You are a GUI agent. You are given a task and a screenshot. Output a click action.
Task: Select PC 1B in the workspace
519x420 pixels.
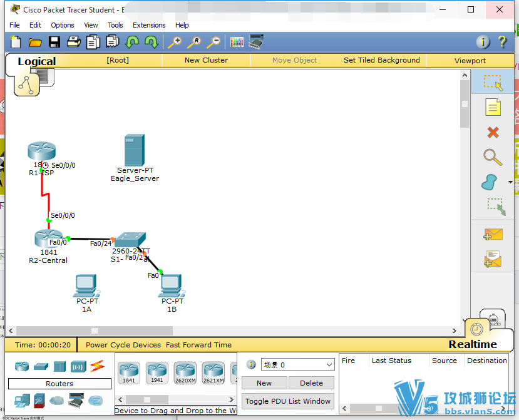click(x=172, y=286)
